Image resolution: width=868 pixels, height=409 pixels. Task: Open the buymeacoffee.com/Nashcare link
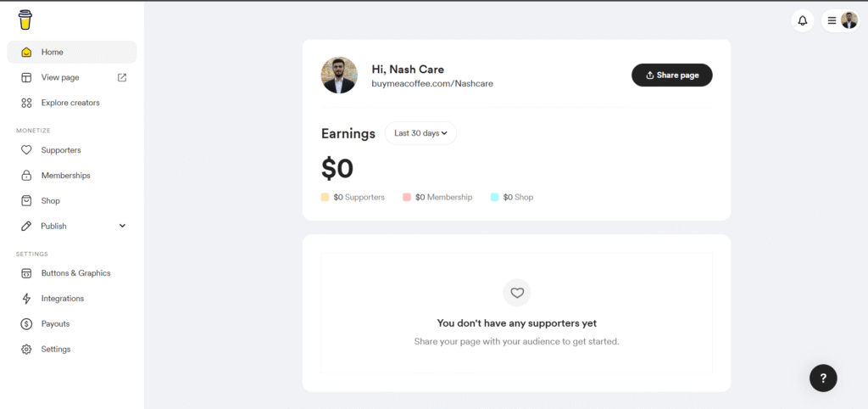[x=432, y=84]
